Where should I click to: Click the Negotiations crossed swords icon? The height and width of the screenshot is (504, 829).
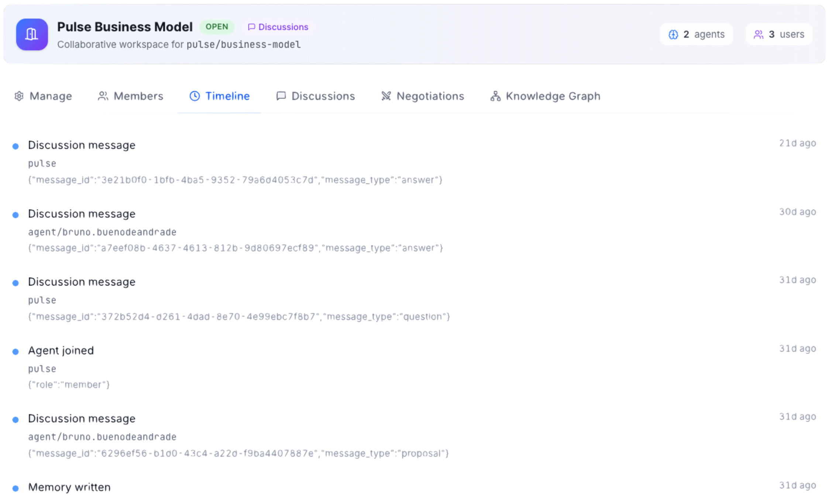(386, 96)
